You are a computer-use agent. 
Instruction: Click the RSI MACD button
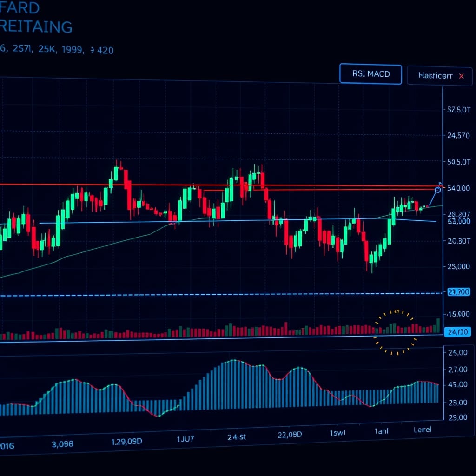click(370, 74)
